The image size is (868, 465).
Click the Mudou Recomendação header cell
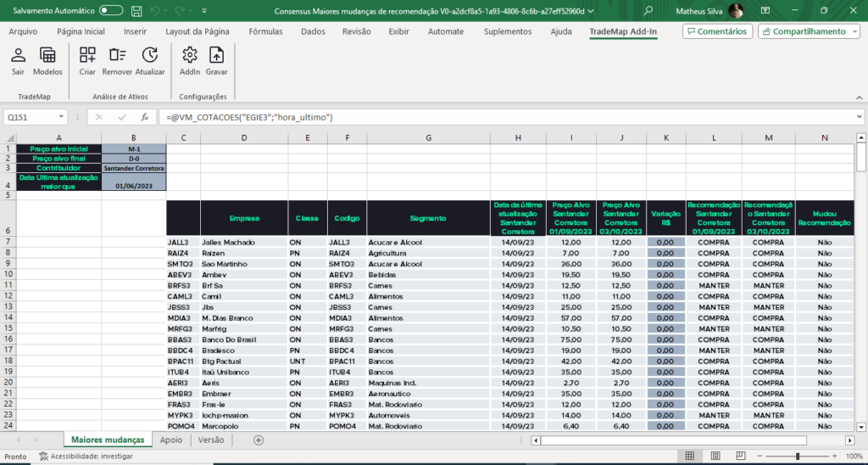click(x=824, y=218)
